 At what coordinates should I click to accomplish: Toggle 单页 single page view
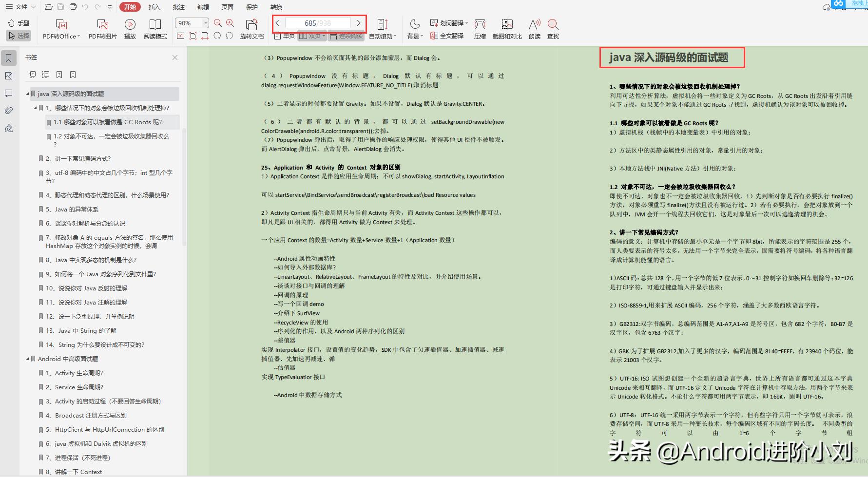click(x=285, y=35)
